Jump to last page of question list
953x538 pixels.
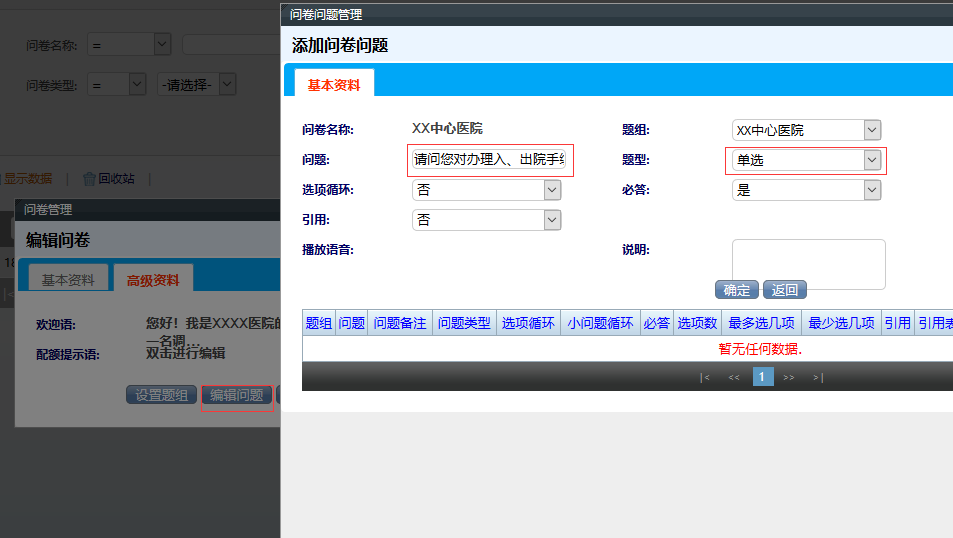pos(818,377)
